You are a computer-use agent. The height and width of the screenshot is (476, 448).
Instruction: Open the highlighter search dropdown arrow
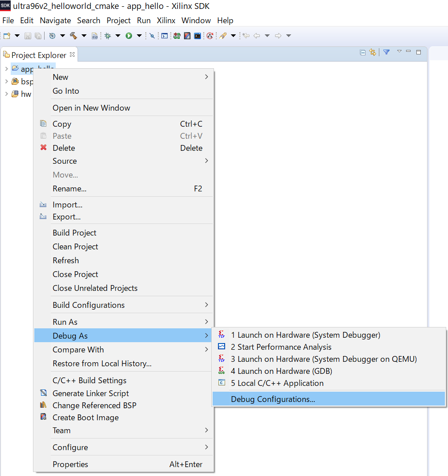point(233,36)
